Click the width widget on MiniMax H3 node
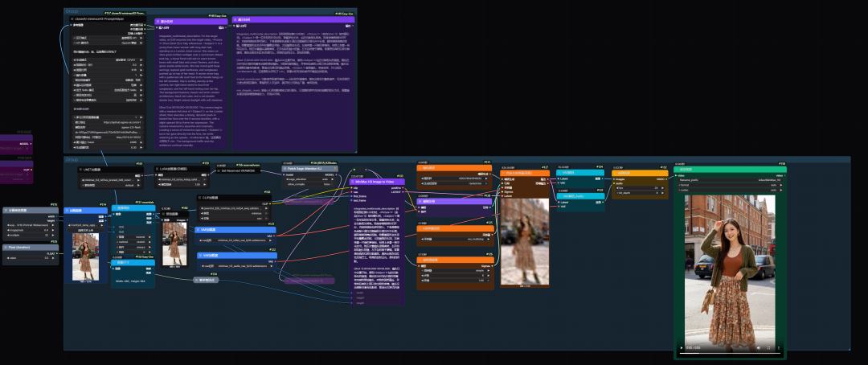868x365 pixels. [377, 293]
